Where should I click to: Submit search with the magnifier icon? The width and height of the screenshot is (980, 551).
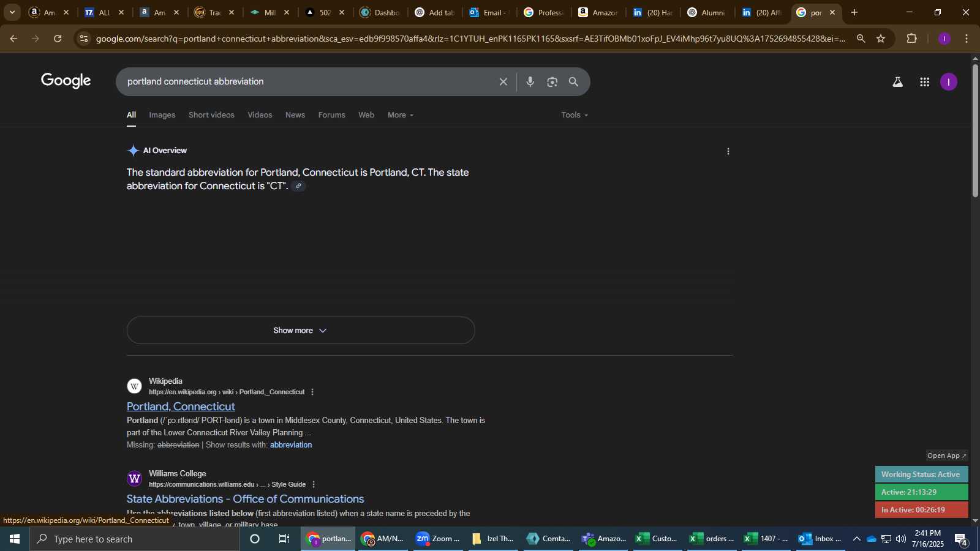tap(574, 82)
